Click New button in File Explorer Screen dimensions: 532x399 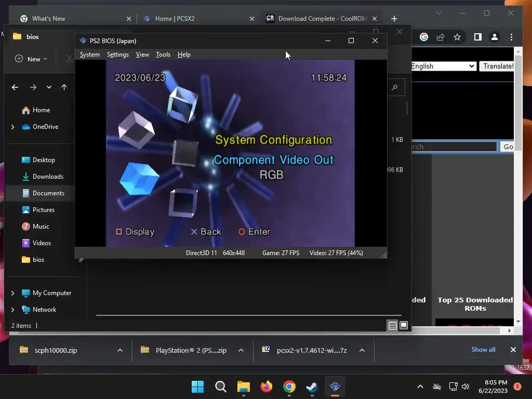point(31,59)
